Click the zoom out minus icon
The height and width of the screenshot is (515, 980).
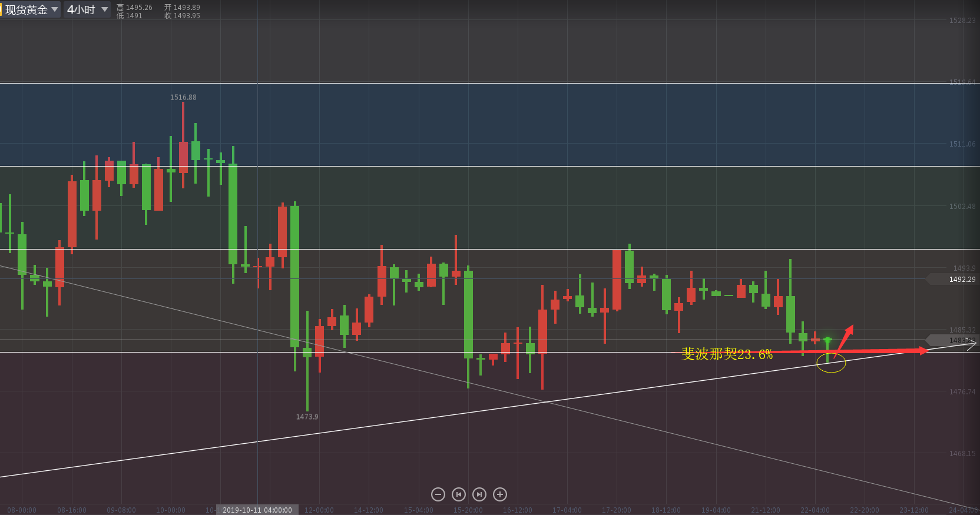click(438, 494)
